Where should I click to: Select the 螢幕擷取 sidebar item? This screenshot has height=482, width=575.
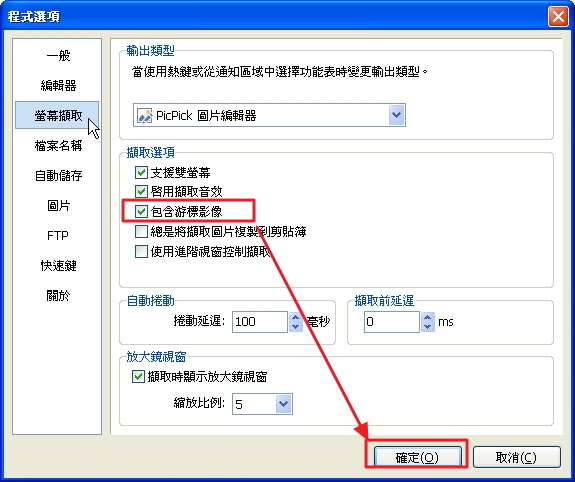[x=57, y=115]
